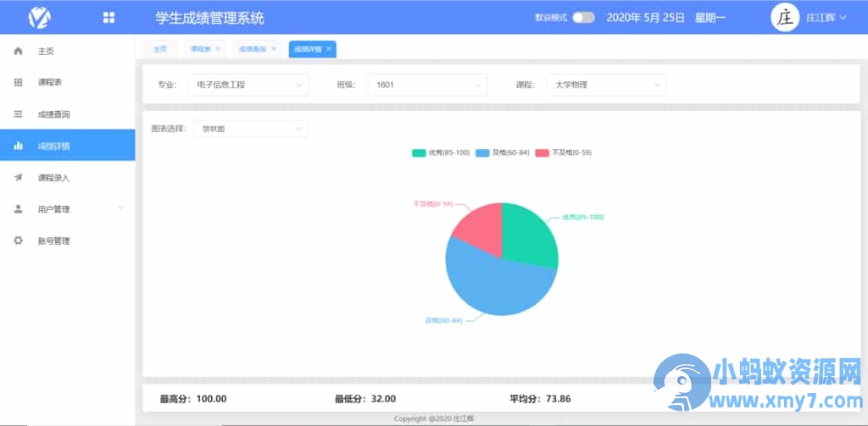Open 账号管理 in the sidebar
Screen dimensions: 868x426
point(68,241)
